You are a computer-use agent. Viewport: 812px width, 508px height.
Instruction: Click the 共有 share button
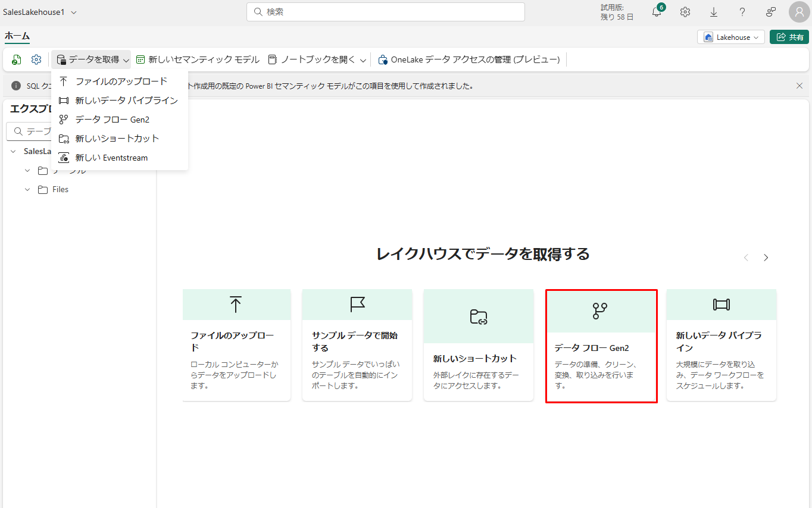789,37
